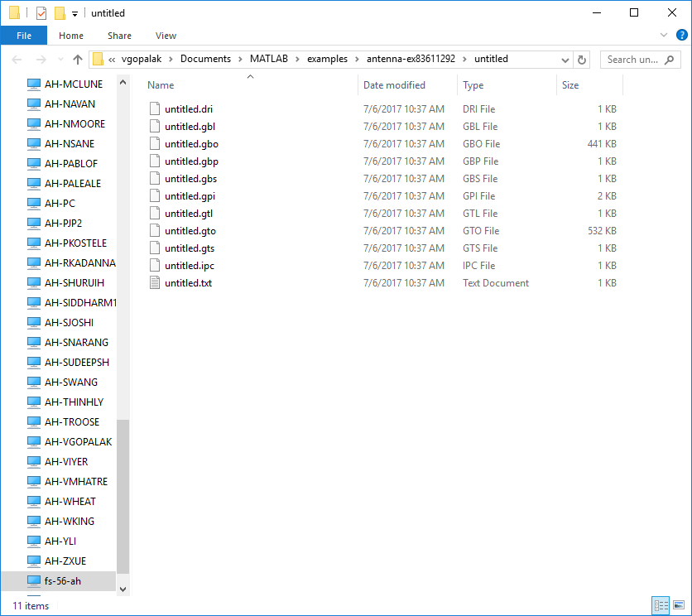Expand the ribbon with the chevron

coord(666,35)
